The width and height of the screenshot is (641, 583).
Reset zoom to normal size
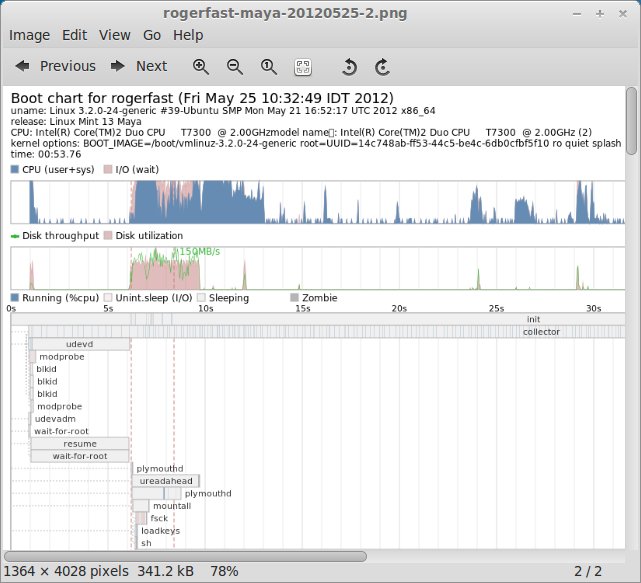click(268, 66)
